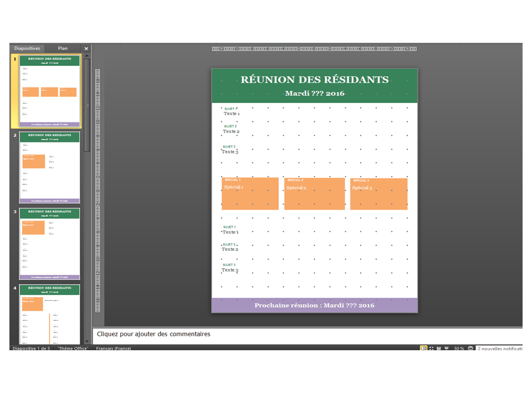This screenshot has height=399, width=532.
Task: Click lower Texte 3 below orange boxes
Action: point(230,270)
